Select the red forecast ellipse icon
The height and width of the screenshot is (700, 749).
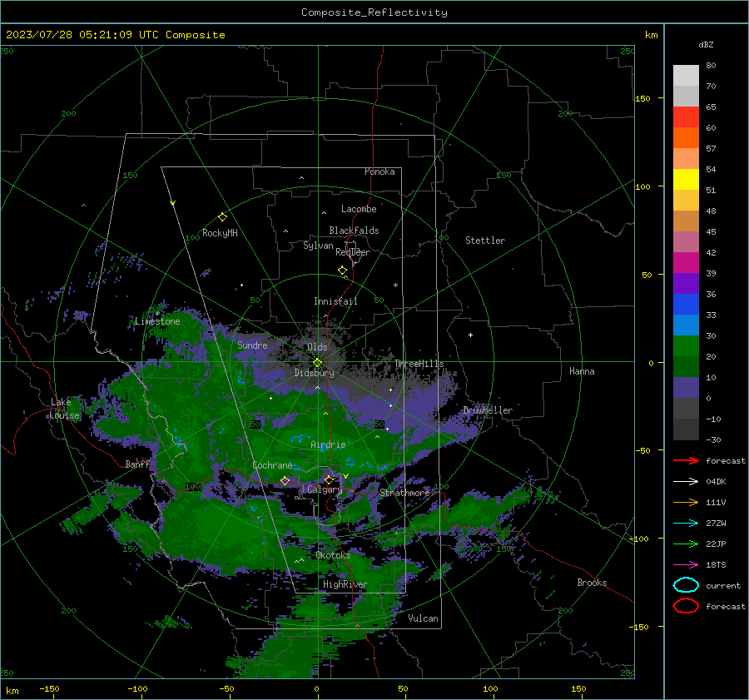[x=686, y=606]
